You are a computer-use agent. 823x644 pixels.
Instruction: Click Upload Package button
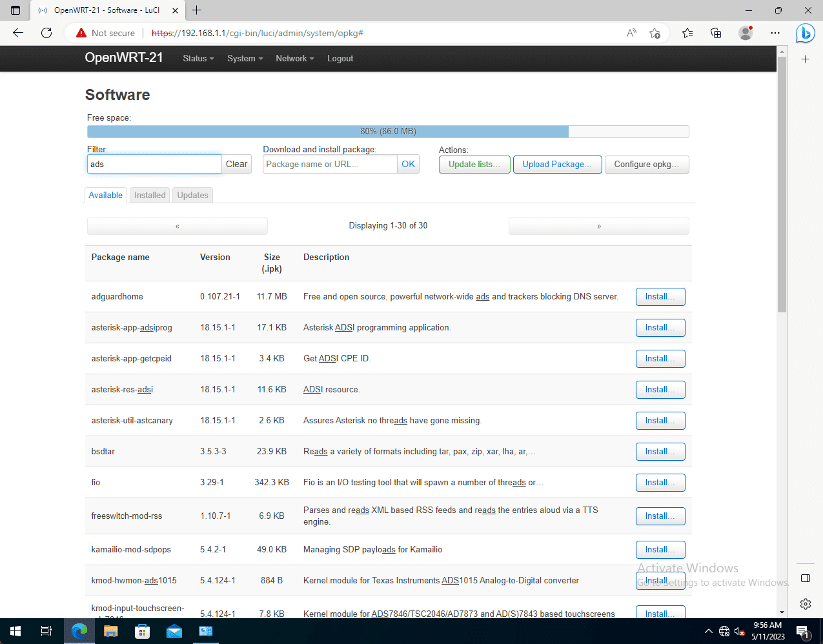(x=558, y=165)
